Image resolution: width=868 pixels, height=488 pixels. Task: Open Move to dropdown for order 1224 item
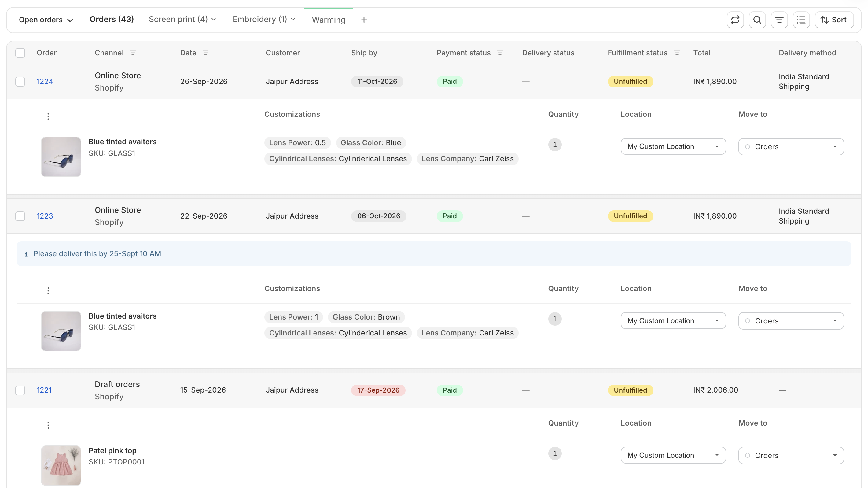pyautogui.click(x=791, y=146)
